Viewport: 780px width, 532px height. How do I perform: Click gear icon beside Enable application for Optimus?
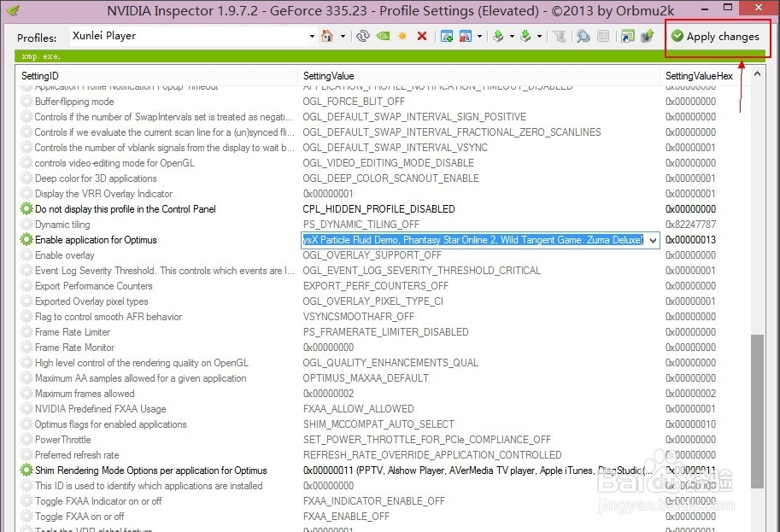26,240
